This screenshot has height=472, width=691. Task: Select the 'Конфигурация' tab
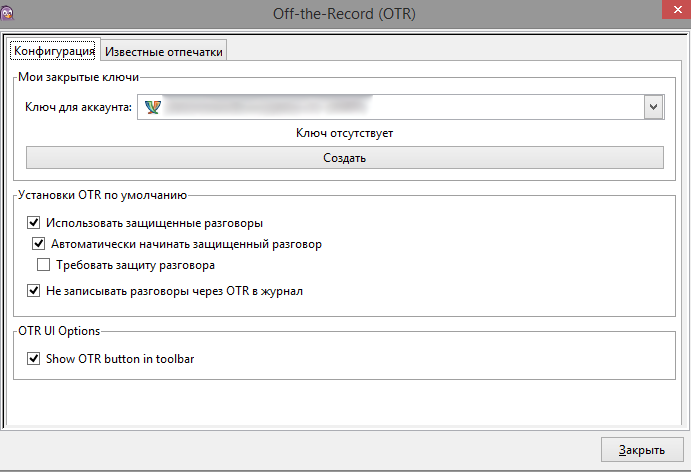(54, 51)
